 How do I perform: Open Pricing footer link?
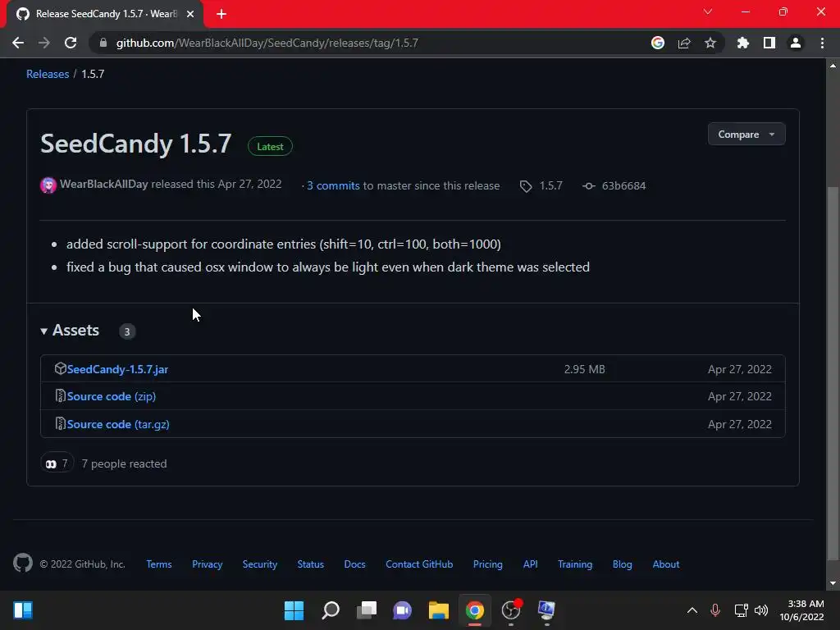(x=488, y=564)
